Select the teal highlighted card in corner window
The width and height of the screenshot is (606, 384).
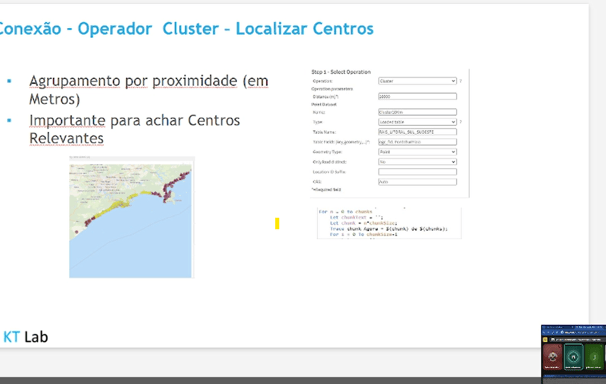tap(573, 357)
